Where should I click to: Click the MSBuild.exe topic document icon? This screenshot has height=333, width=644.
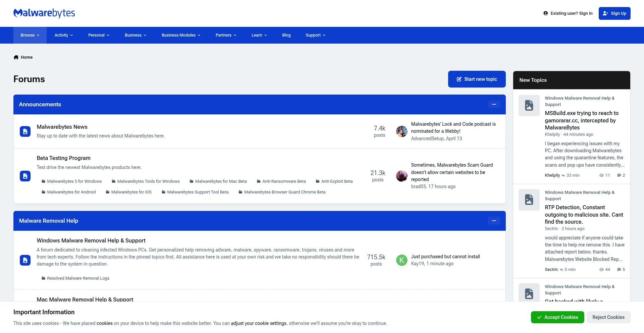click(x=529, y=106)
